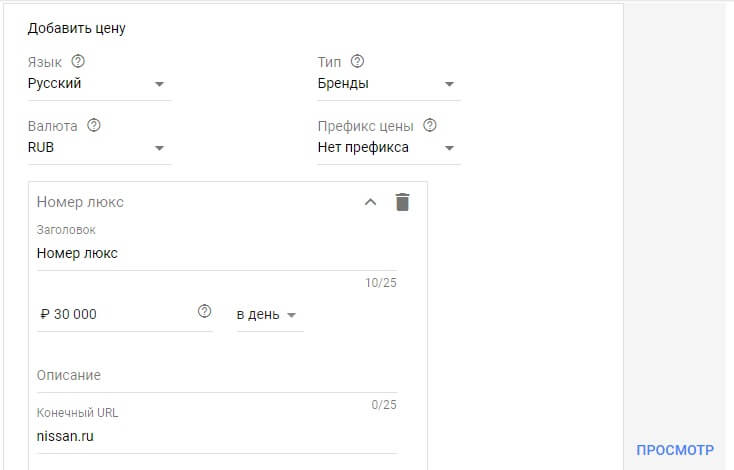Viewport: 734px width, 470px height.
Task: Click into the empty Описание field
Action: 215,376
